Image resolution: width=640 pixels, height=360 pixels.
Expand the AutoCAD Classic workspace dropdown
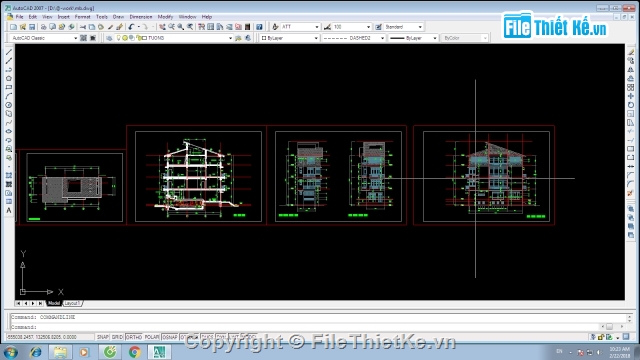[x=44, y=38]
